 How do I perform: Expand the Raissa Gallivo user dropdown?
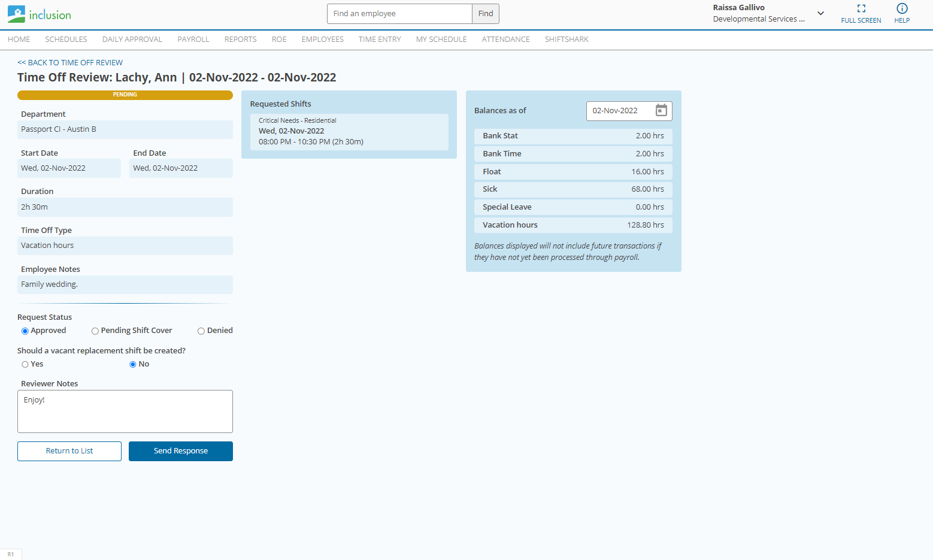pos(820,13)
